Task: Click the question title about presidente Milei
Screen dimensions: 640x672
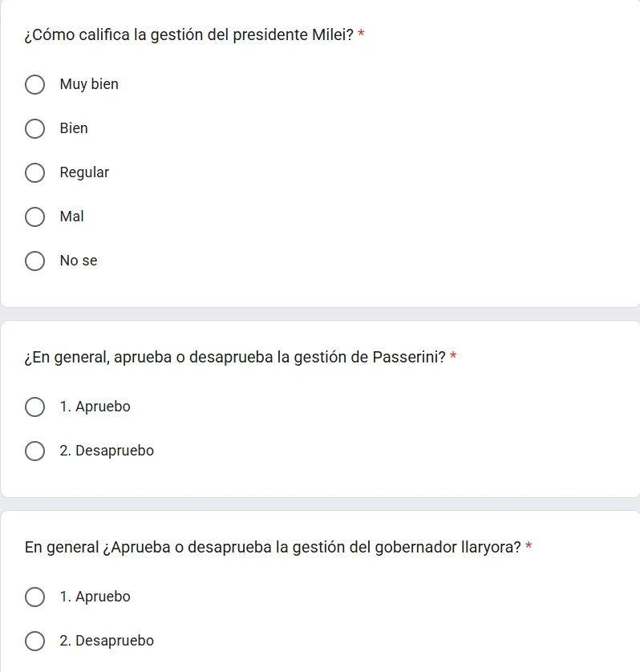Action: tap(189, 35)
